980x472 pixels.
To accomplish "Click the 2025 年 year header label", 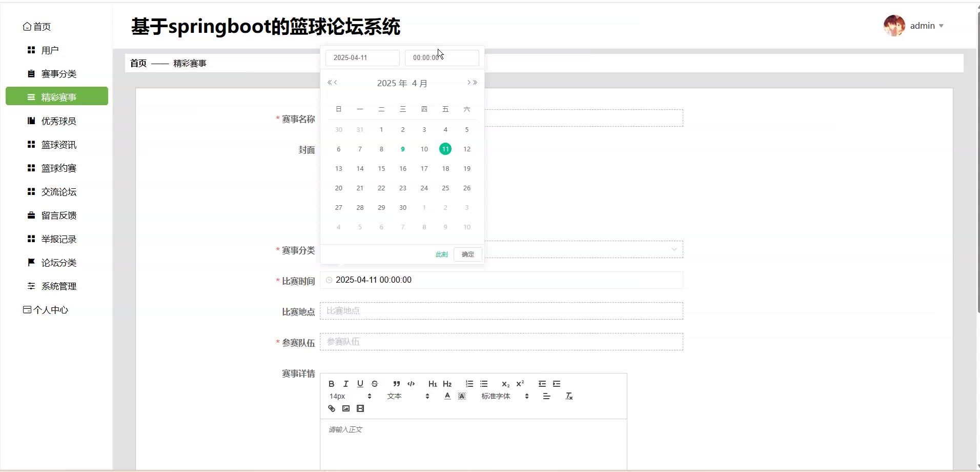I will pyautogui.click(x=392, y=83).
